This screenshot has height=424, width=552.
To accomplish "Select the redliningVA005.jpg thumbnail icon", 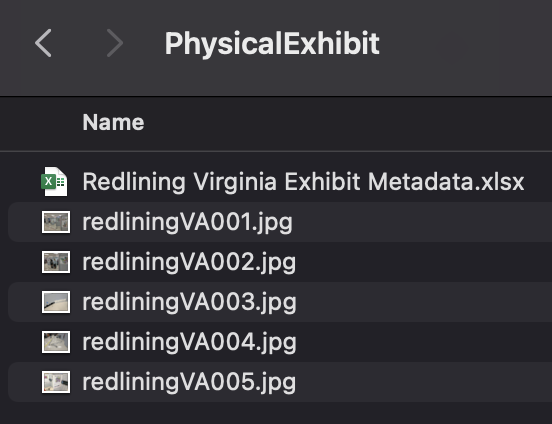I will coord(56,382).
